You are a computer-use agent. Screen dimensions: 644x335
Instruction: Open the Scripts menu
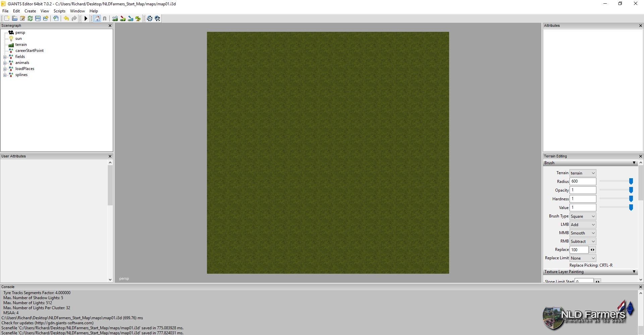(59, 11)
